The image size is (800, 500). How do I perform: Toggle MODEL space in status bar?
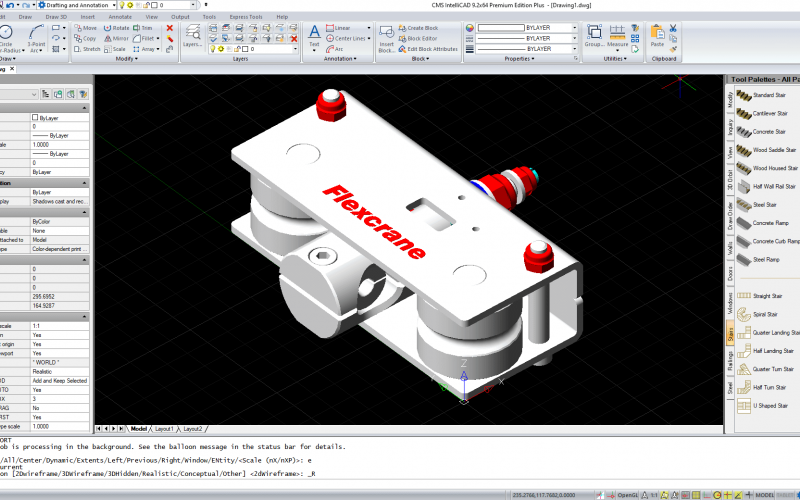coord(766,494)
